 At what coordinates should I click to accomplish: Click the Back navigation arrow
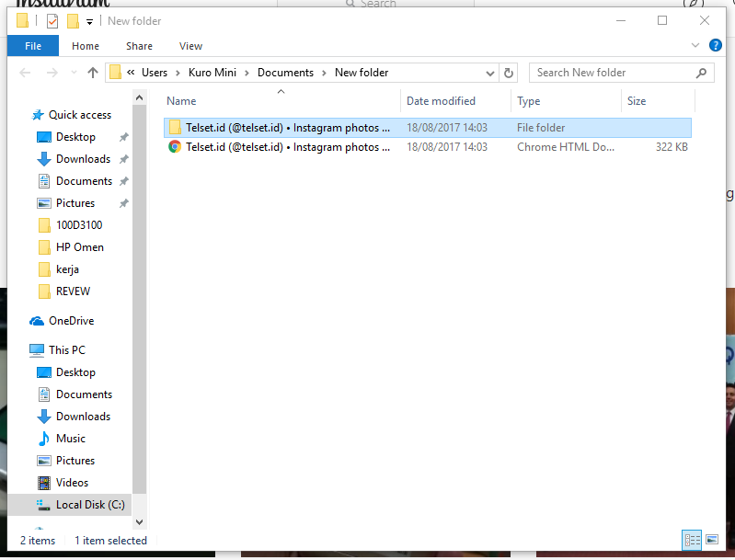coord(26,73)
